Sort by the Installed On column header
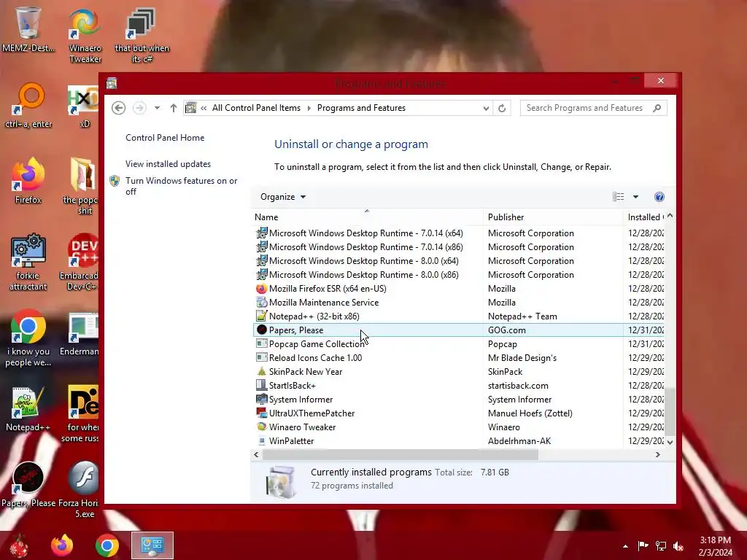The image size is (747, 560). coord(643,217)
